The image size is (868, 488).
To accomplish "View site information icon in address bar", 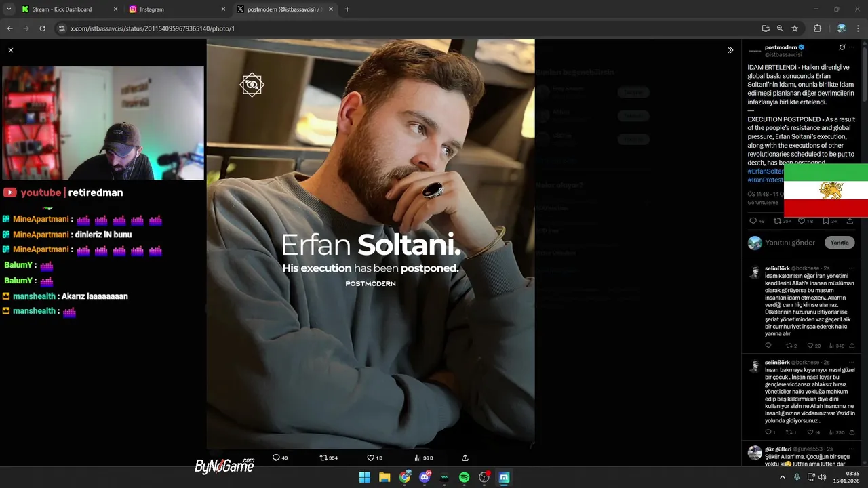I will click(62, 28).
